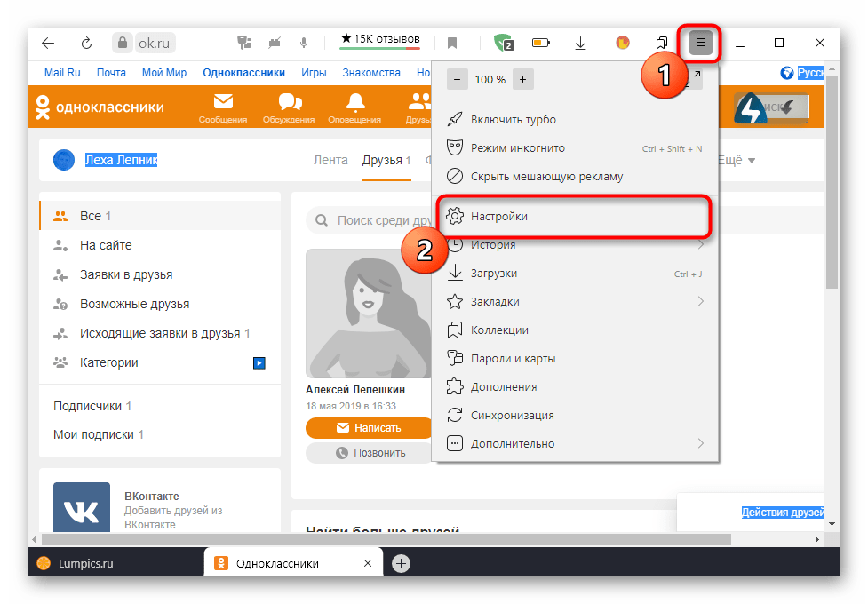Open Возможные друзья in the sidebar
868x604 pixels.
click(134, 304)
